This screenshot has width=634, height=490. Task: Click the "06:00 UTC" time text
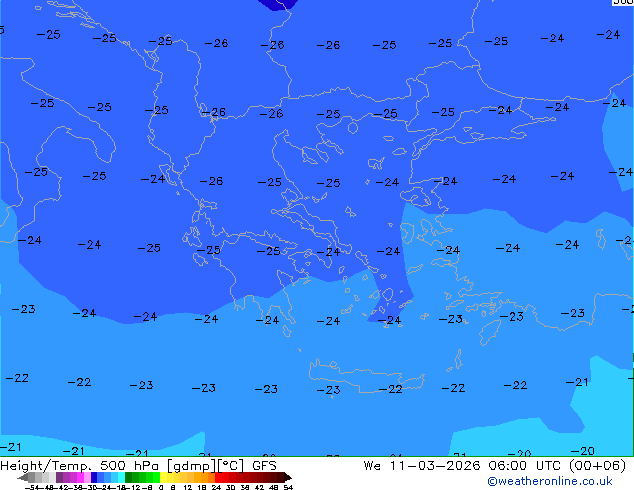point(524,466)
